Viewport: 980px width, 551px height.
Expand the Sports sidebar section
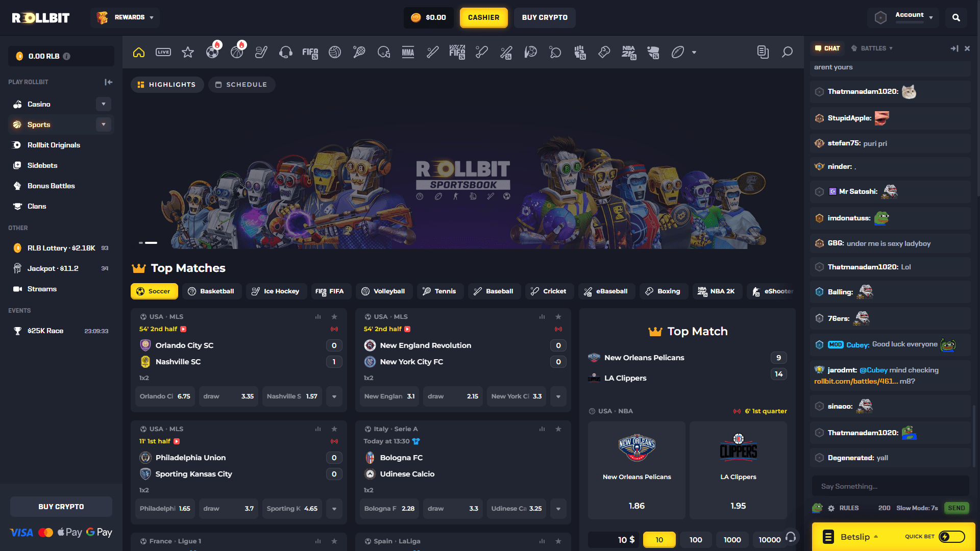pos(104,124)
